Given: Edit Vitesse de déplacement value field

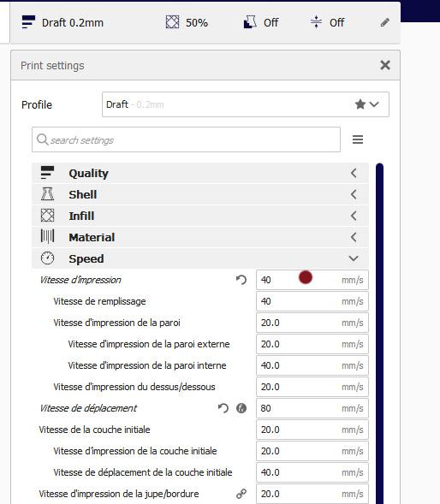Looking at the screenshot, I should tap(312, 408).
